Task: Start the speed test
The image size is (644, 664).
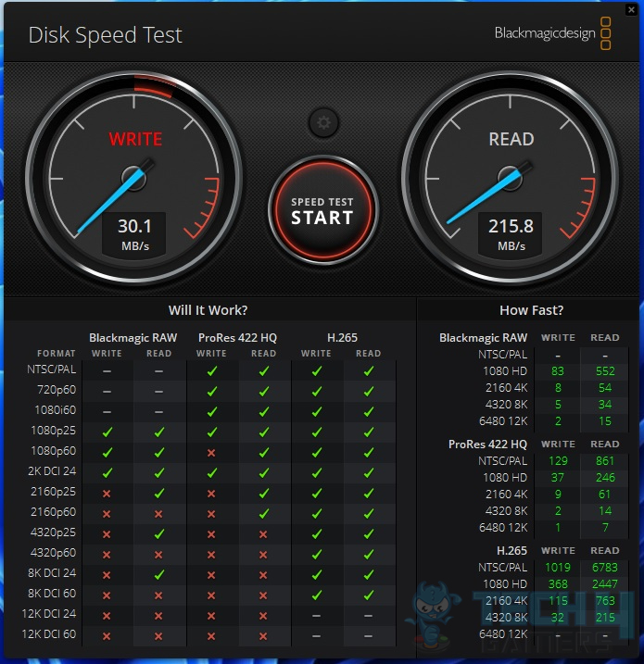Action: [322, 210]
